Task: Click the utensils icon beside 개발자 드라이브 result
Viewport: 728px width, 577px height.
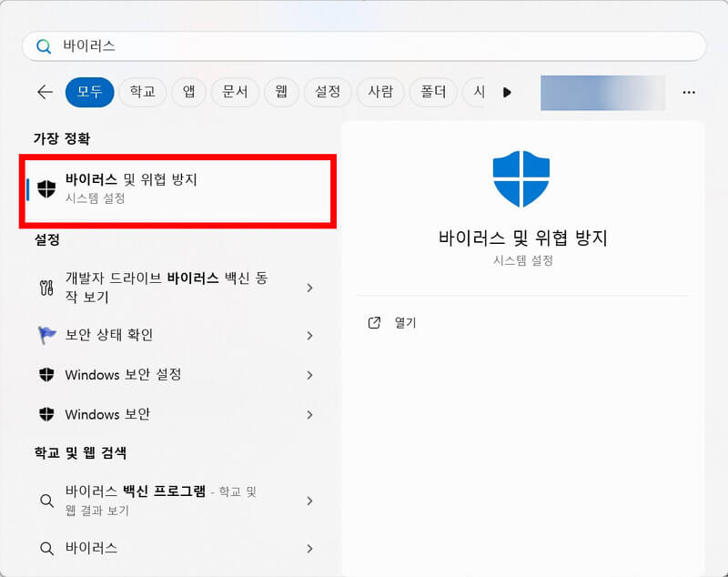Action: pyautogui.click(x=46, y=285)
